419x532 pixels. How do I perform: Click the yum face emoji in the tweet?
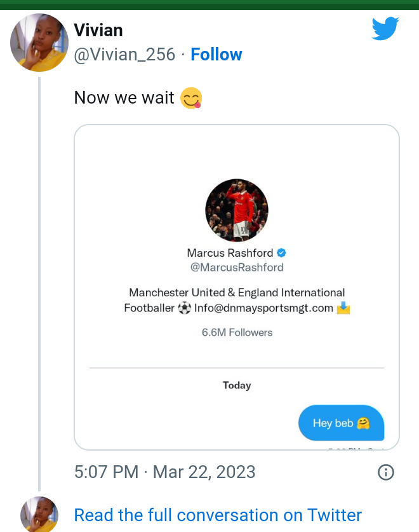click(x=190, y=98)
